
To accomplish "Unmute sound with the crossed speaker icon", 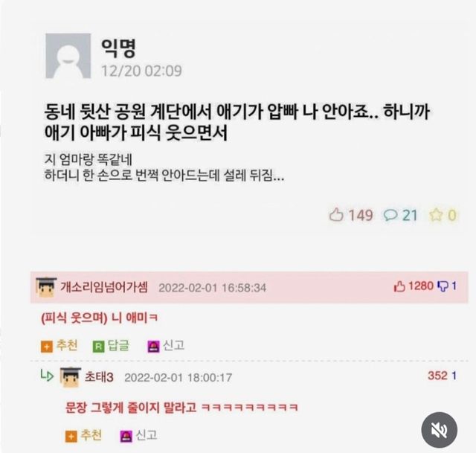I will (x=439, y=430).
